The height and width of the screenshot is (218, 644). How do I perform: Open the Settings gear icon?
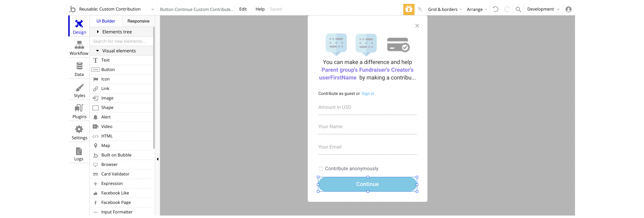pos(79,129)
